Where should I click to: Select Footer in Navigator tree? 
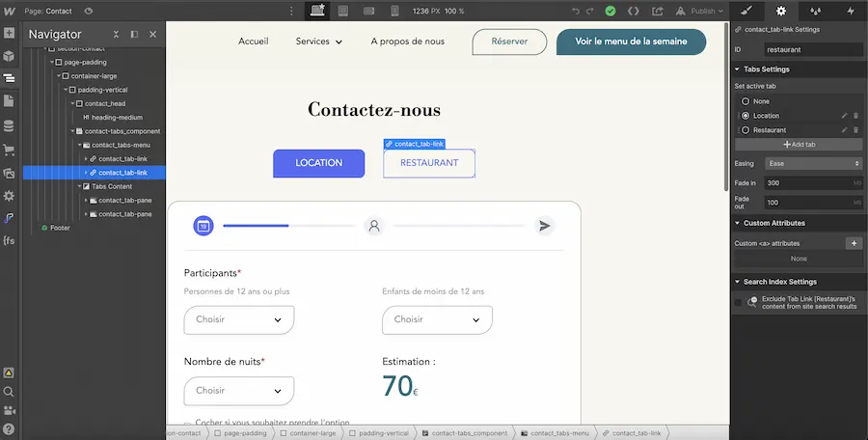click(x=60, y=228)
